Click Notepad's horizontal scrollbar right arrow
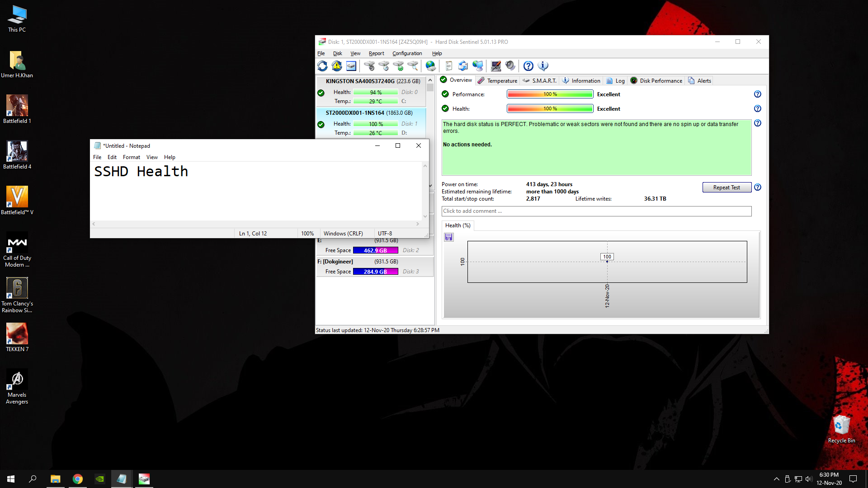The image size is (868, 488). 417,224
